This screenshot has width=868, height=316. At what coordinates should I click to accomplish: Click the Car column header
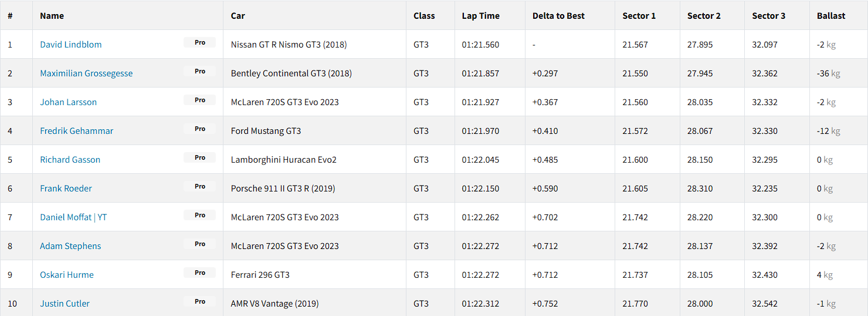coord(238,16)
